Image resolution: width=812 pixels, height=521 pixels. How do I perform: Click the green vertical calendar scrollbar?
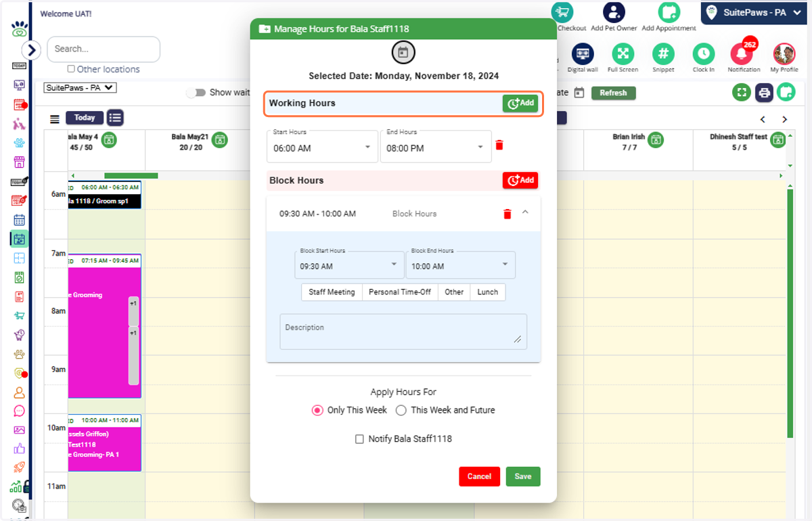tap(789, 313)
